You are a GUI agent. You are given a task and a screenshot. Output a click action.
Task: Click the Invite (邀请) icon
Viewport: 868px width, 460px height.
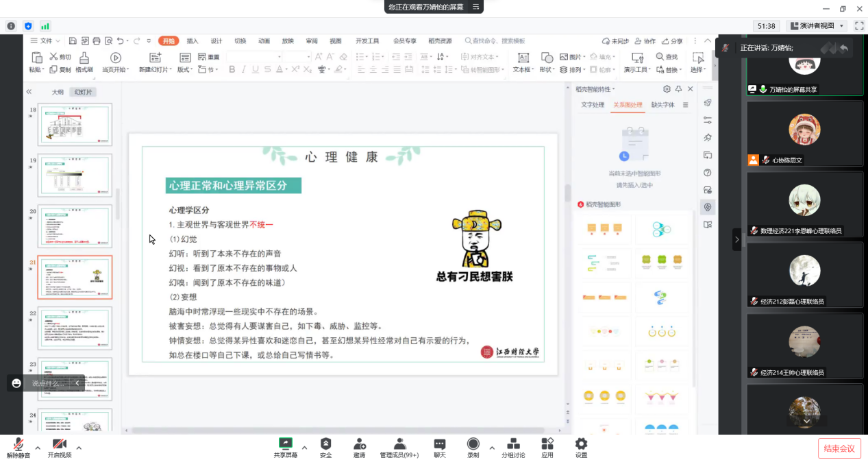click(359, 444)
